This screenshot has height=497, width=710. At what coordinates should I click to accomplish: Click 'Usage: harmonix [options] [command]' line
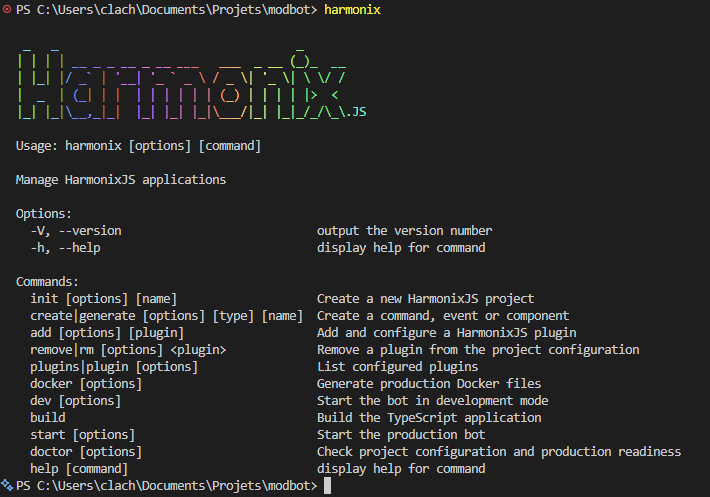(x=139, y=146)
